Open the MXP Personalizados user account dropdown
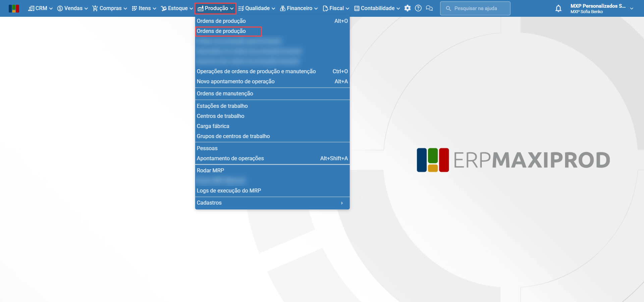Screen dimensions: 644x302 tap(602, 8)
